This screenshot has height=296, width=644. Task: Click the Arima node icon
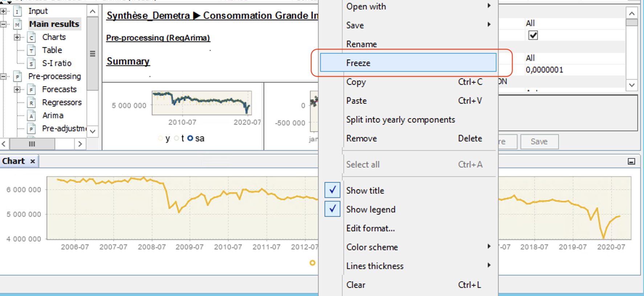tap(32, 116)
